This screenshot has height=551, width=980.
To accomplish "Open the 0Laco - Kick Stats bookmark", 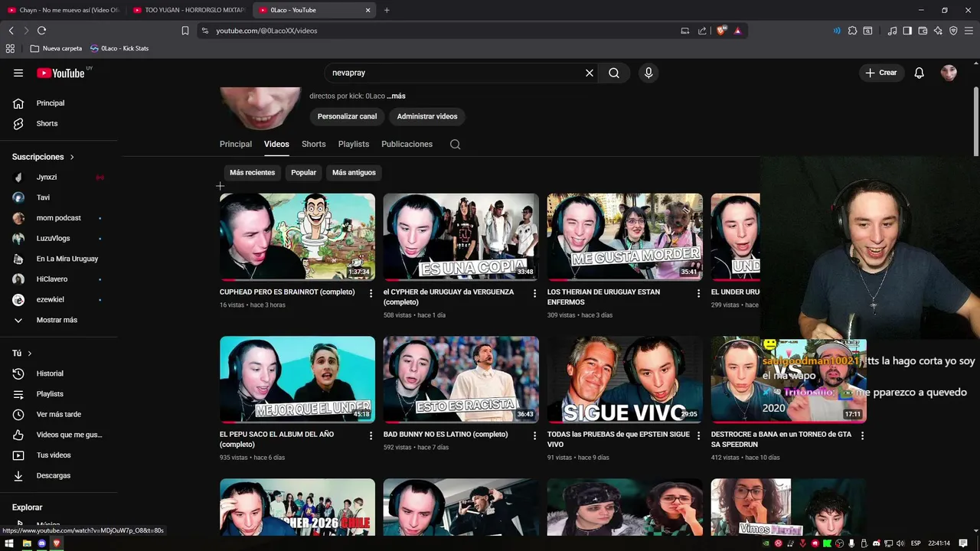I will click(x=119, y=48).
